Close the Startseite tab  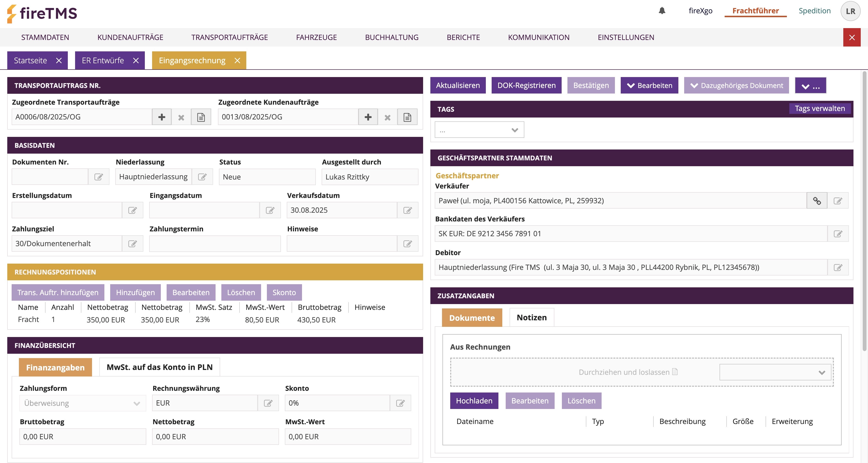[59, 61]
